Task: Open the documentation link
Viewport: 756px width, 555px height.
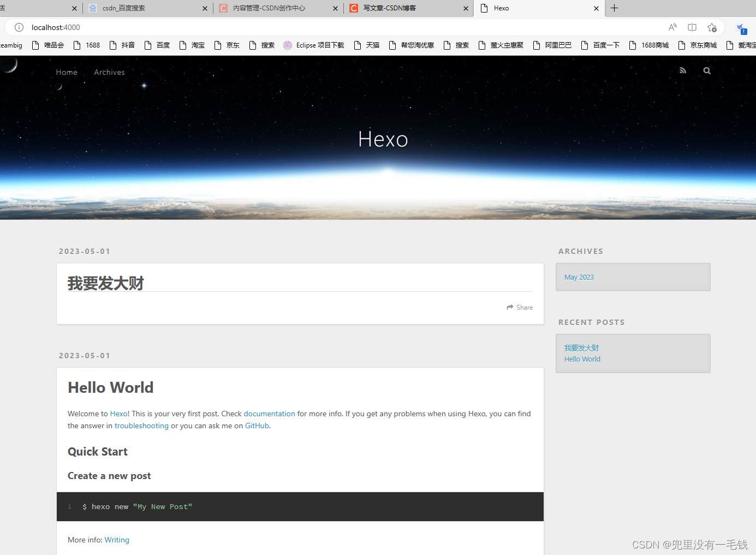Action: 269,414
